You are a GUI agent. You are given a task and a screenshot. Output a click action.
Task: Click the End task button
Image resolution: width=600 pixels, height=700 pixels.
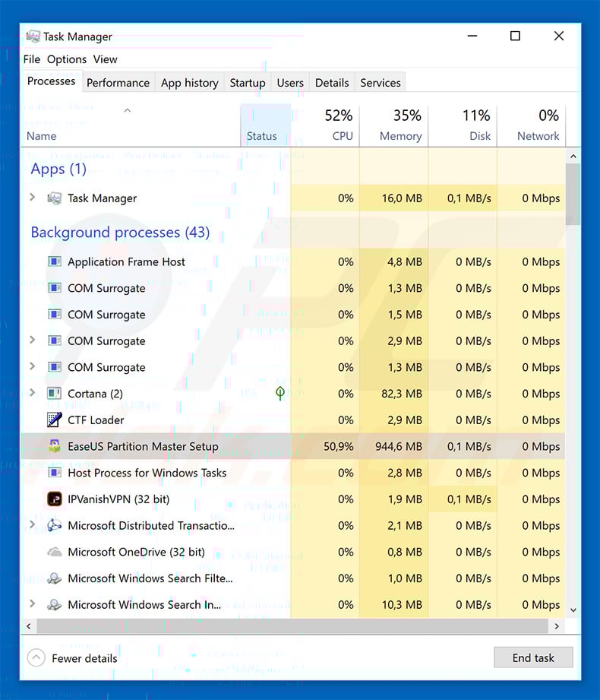click(x=533, y=657)
